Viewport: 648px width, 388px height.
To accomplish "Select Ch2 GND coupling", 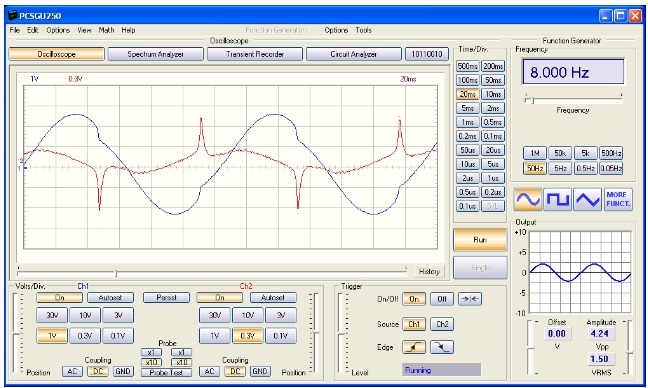I will pyautogui.click(x=260, y=371).
